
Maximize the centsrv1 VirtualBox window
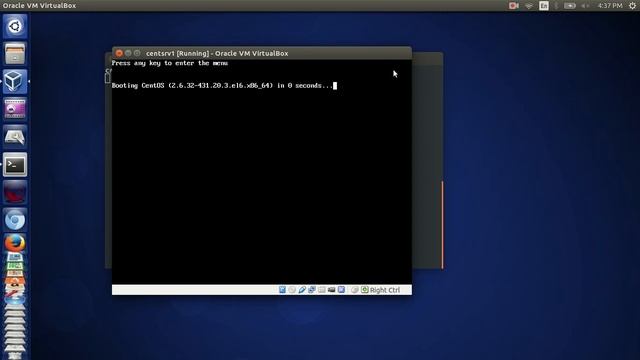[x=137, y=53]
